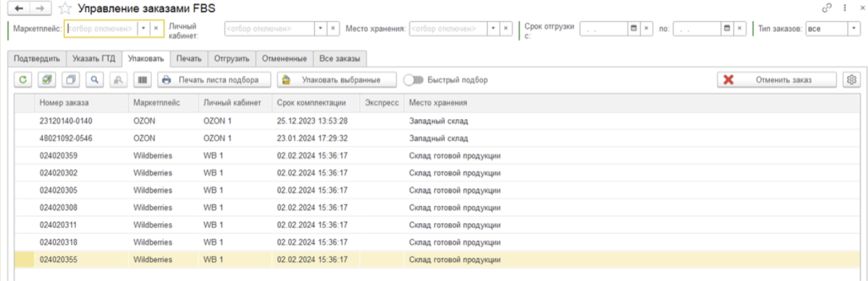Viewport: 868px width, 281px height.
Task: Open the Тип заказов dropdown
Action: click(853, 29)
